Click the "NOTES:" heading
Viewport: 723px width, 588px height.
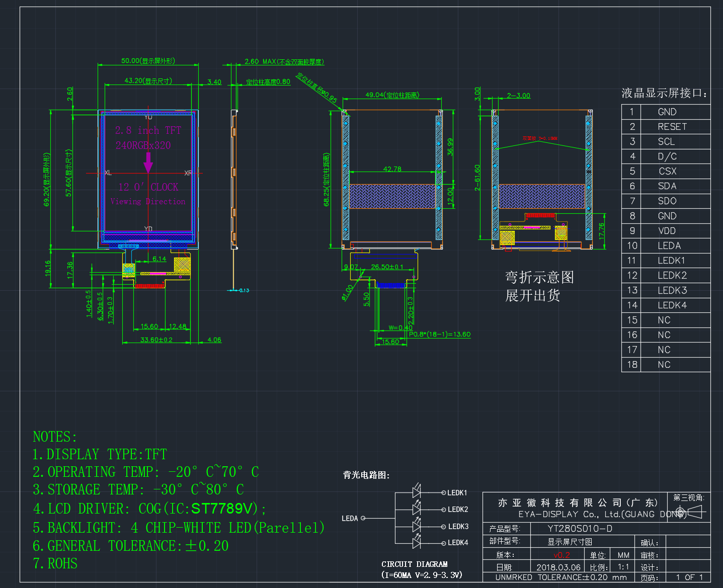[55, 437]
